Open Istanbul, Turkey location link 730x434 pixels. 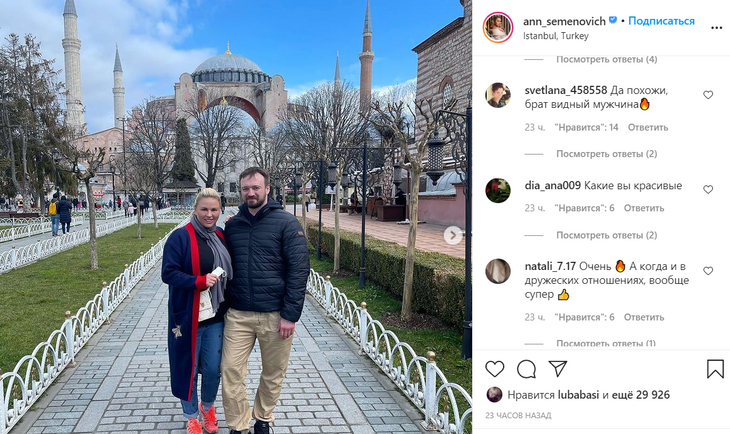(x=555, y=36)
